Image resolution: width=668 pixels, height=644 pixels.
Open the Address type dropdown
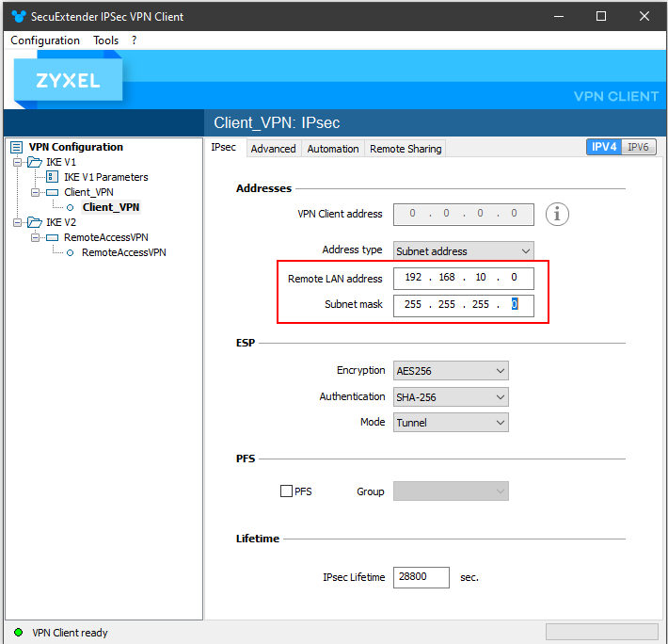coord(463,251)
